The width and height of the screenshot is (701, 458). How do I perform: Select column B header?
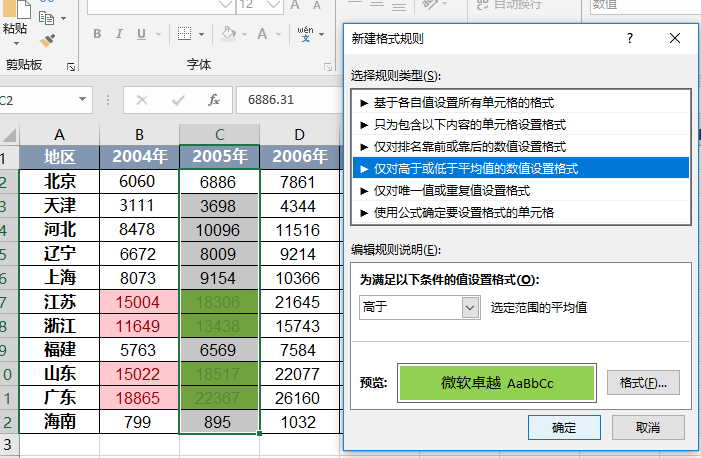point(139,135)
